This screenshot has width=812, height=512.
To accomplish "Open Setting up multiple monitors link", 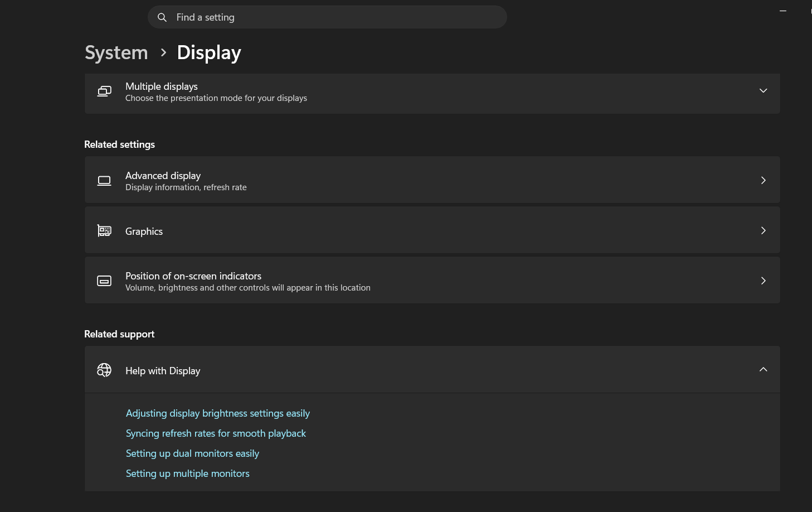I will pyautogui.click(x=188, y=474).
